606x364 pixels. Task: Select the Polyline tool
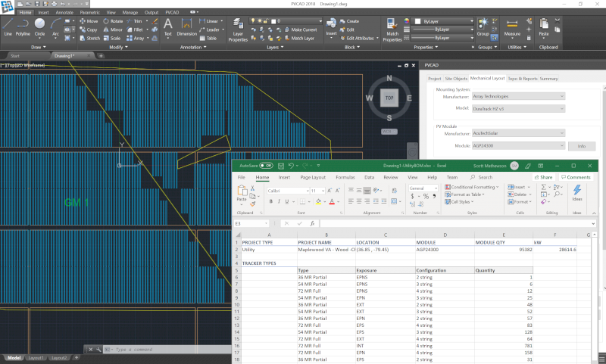[x=23, y=26]
